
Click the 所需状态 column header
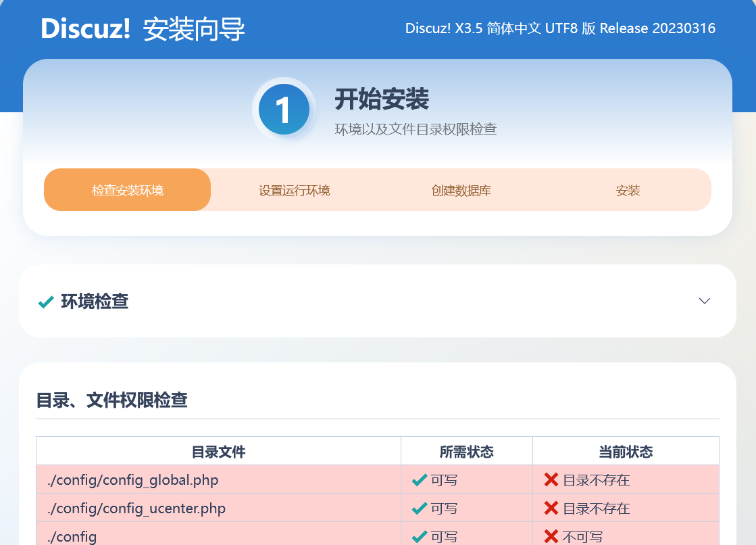coord(467,452)
